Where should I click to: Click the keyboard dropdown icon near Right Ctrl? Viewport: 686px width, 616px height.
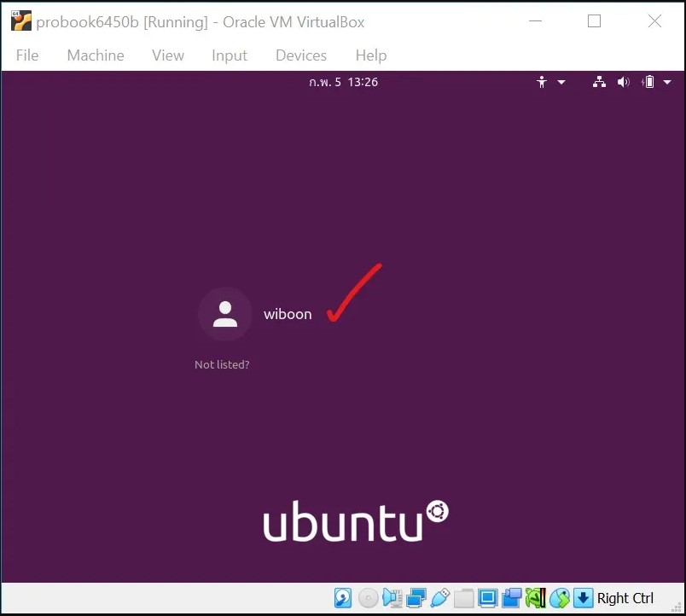[584, 598]
